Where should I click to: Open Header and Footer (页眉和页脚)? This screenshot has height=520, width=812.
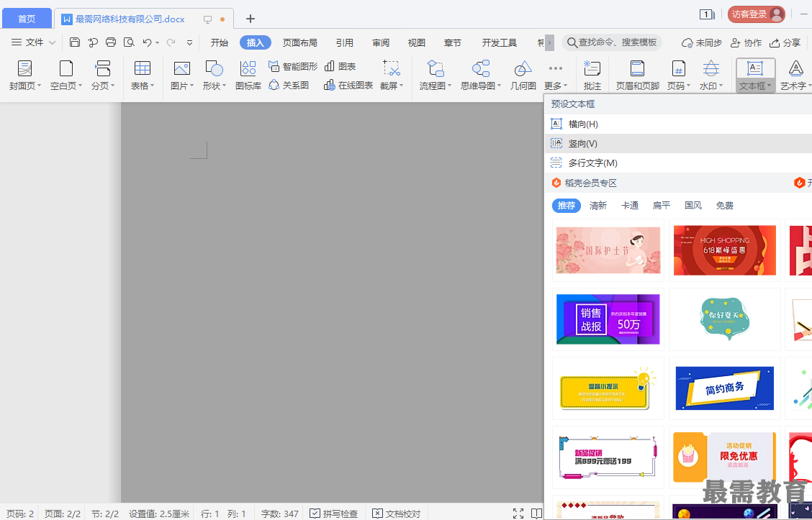(x=638, y=75)
